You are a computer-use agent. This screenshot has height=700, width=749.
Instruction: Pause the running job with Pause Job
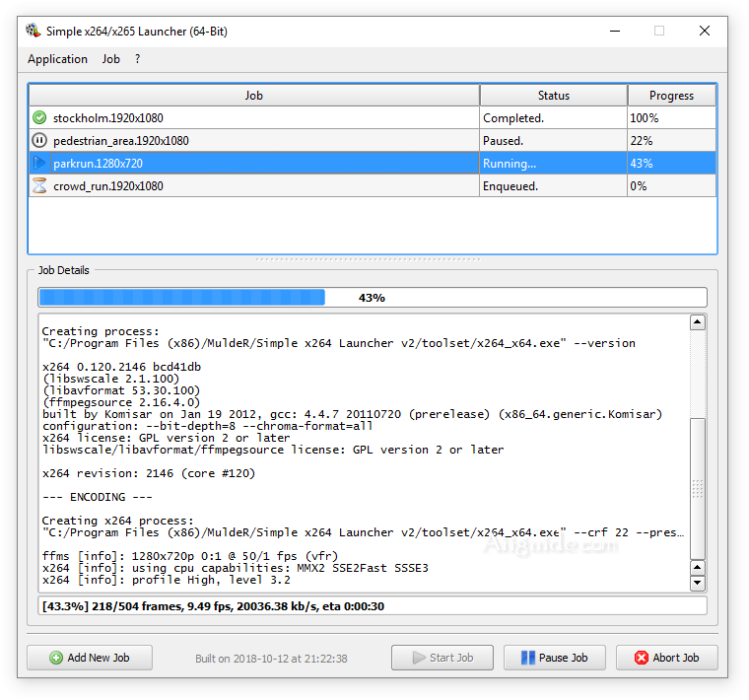(555, 658)
